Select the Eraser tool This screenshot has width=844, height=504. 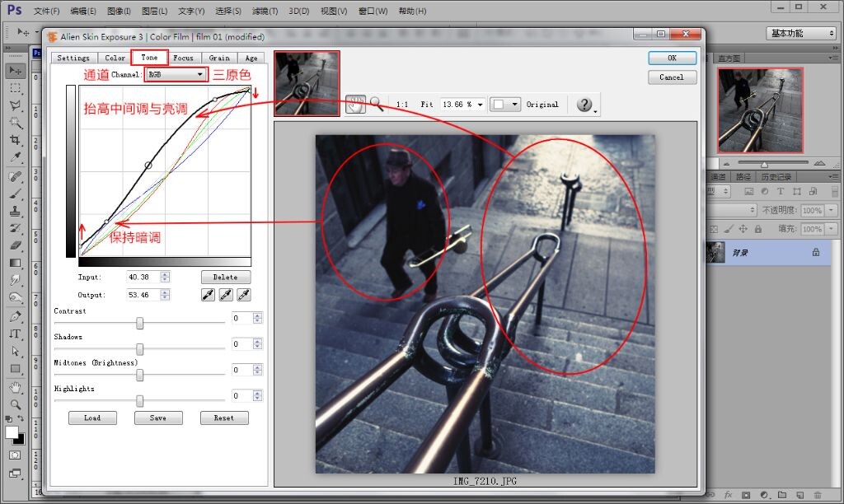click(x=15, y=245)
